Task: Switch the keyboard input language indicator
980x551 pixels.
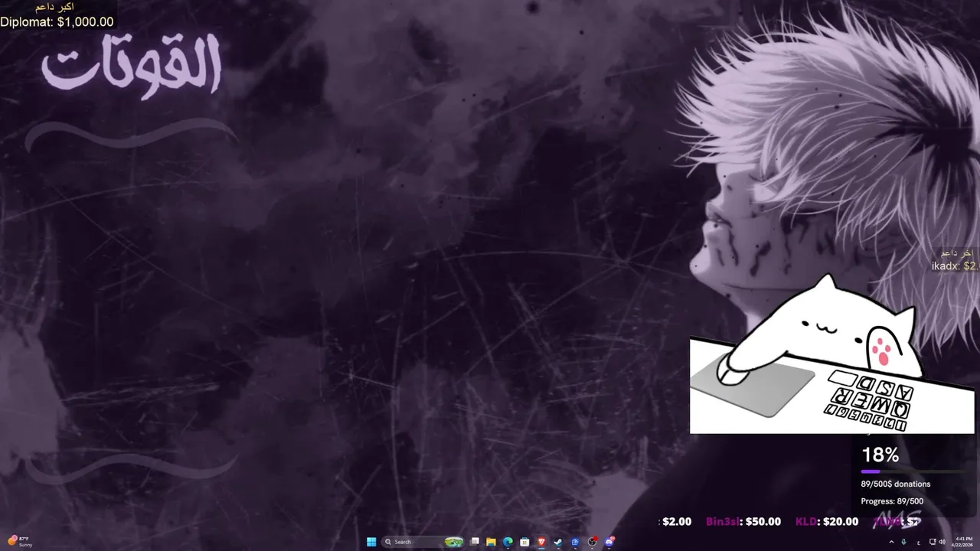Action: click(x=919, y=543)
